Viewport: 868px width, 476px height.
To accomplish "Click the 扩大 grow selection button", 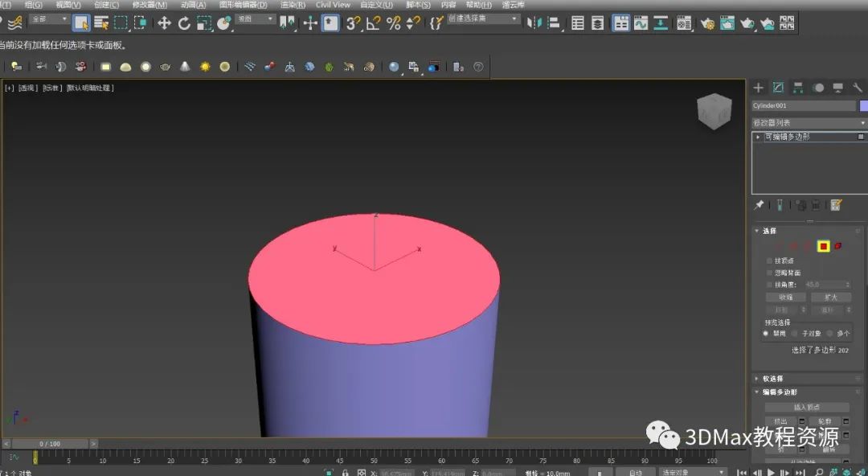I will point(830,297).
